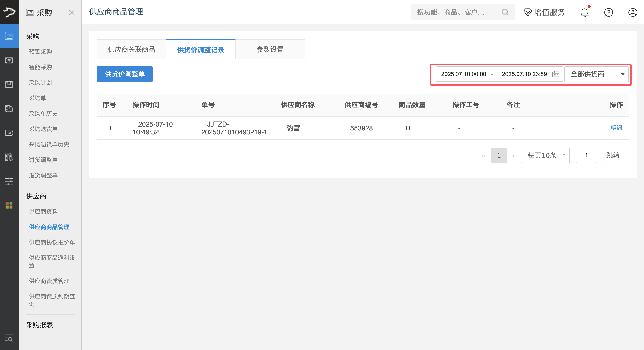Image resolution: width=644 pixels, height=350 pixels.
Task: Open 明细 link for row 1
Action: [616, 128]
